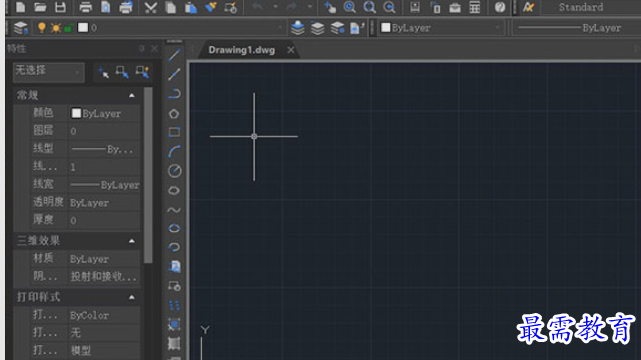Save the drawing using floppy disk icon
641x360 pixels.
tap(60, 7)
